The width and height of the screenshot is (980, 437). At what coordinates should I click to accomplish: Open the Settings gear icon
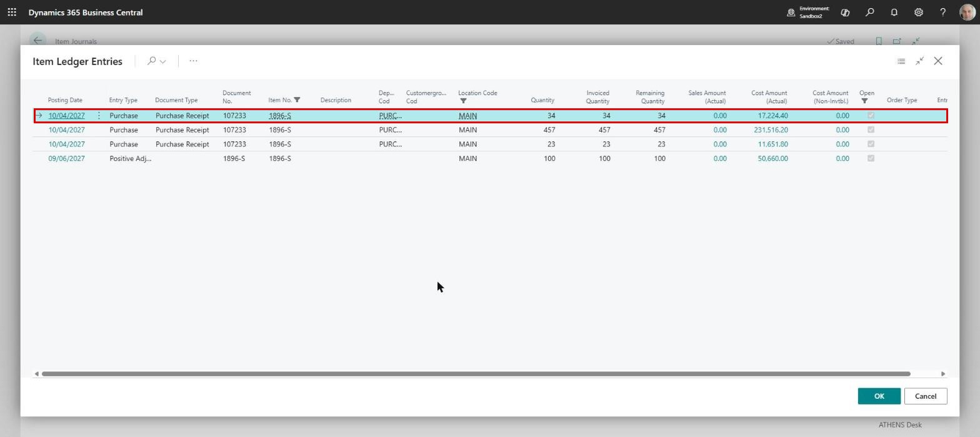[x=918, y=12]
